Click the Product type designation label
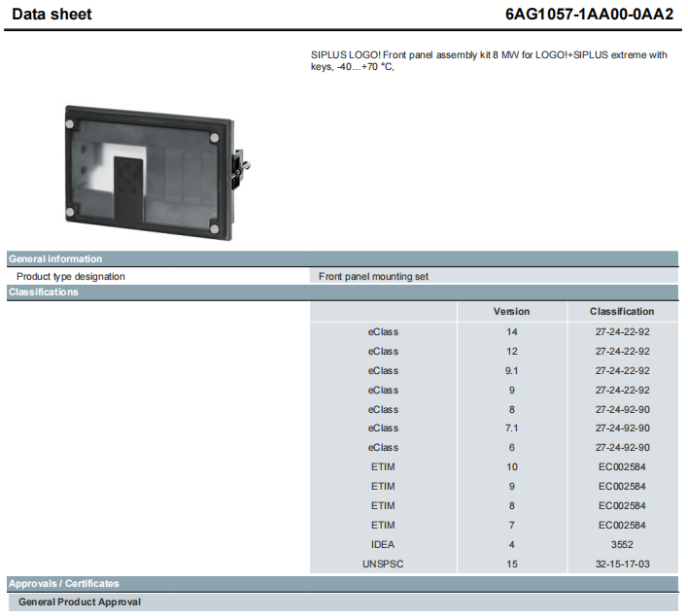The image size is (688, 616). pyautogui.click(x=71, y=276)
